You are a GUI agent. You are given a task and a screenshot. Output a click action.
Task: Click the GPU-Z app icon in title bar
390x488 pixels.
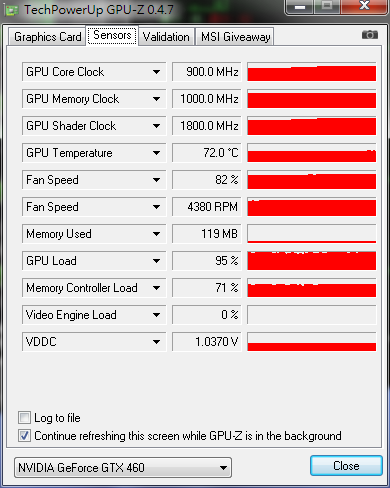click(12, 10)
